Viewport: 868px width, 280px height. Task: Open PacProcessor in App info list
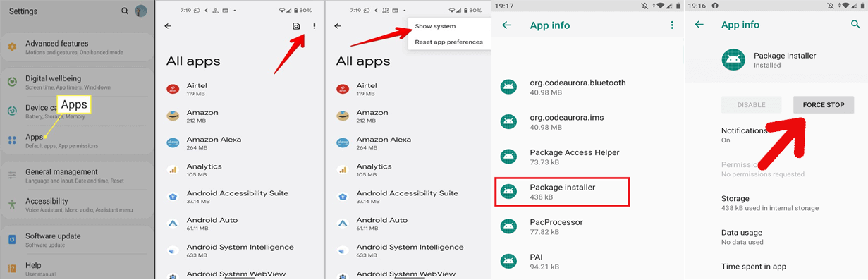pyautogui.click(x=587, y=226)
